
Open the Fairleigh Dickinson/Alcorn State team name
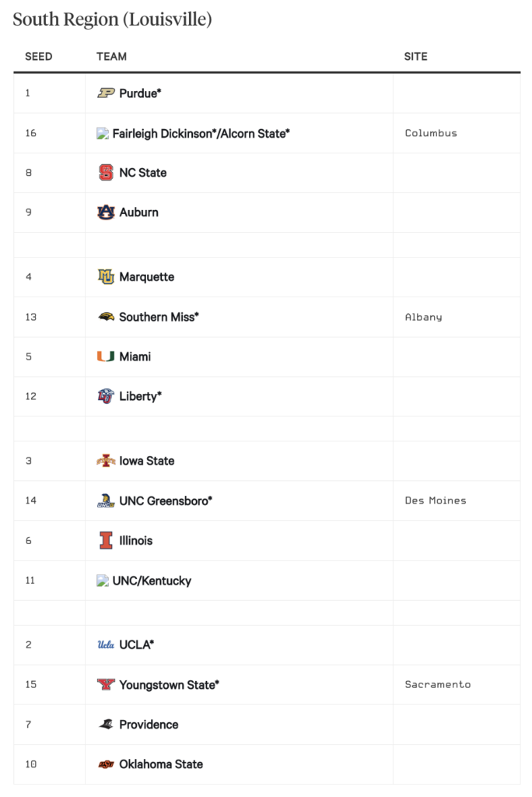point(201,134)
